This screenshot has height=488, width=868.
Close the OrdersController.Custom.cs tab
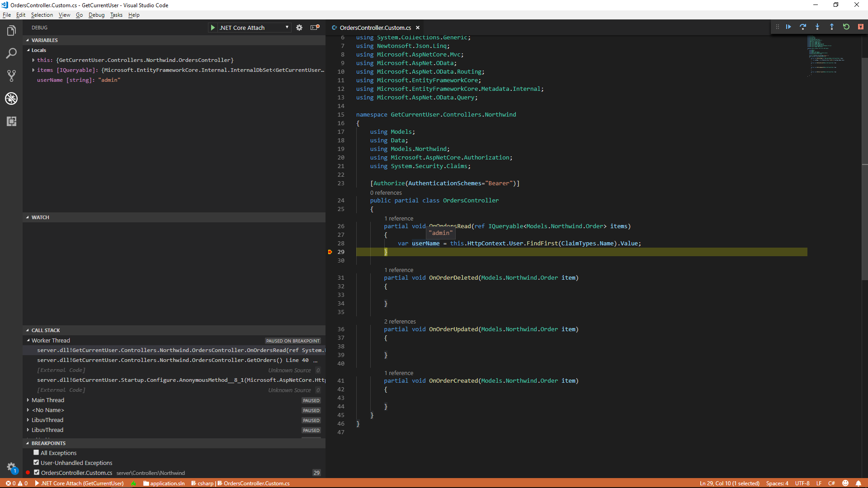point(418,28)
